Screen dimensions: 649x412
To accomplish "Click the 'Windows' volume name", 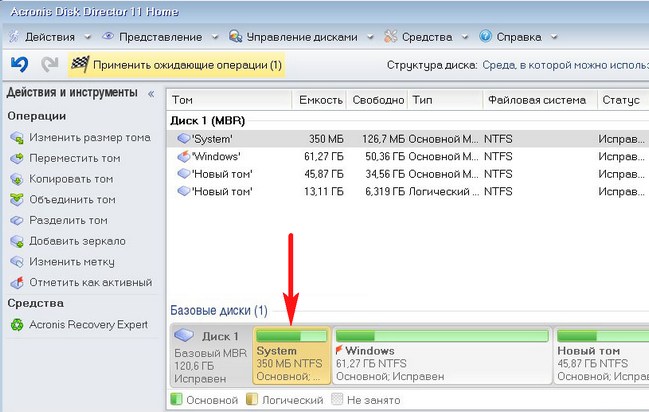I will pyautogui.click(x=216, y=156).
